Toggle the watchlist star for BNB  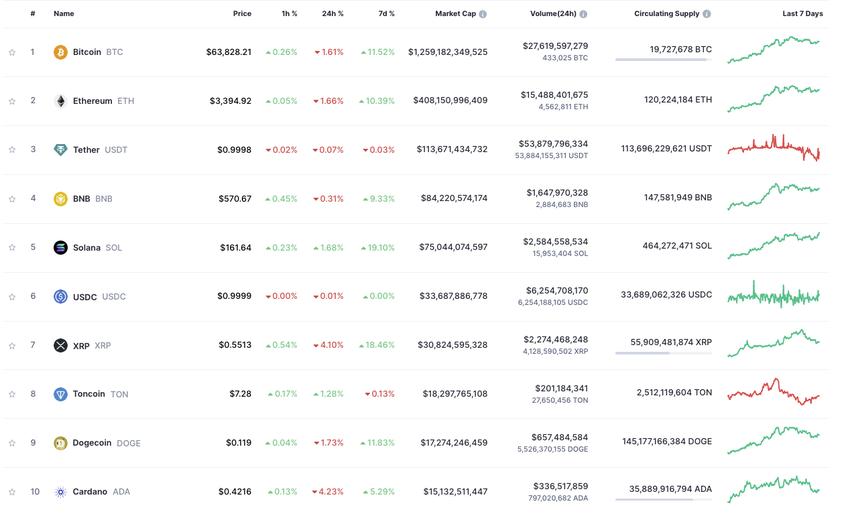pyautogui.click(x=12, y=199)
